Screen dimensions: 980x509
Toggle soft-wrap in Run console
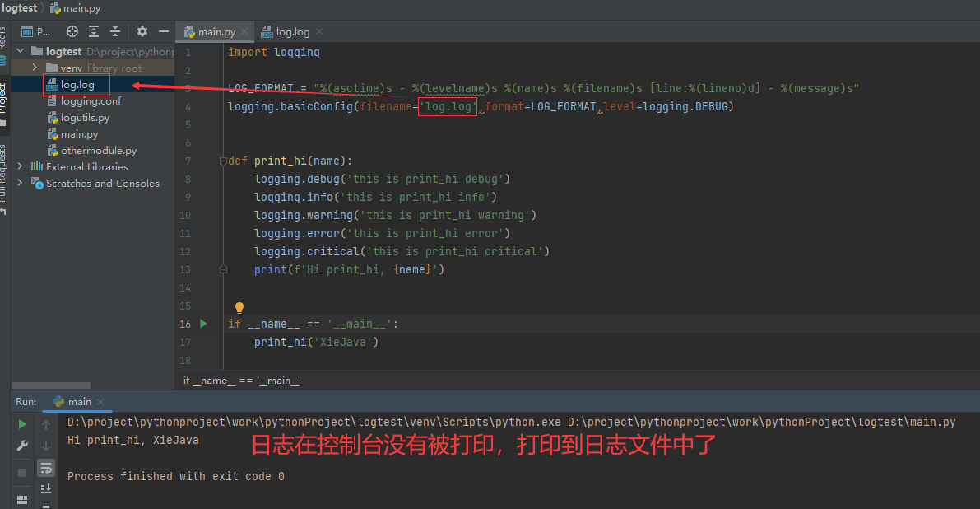coord(47,468)
